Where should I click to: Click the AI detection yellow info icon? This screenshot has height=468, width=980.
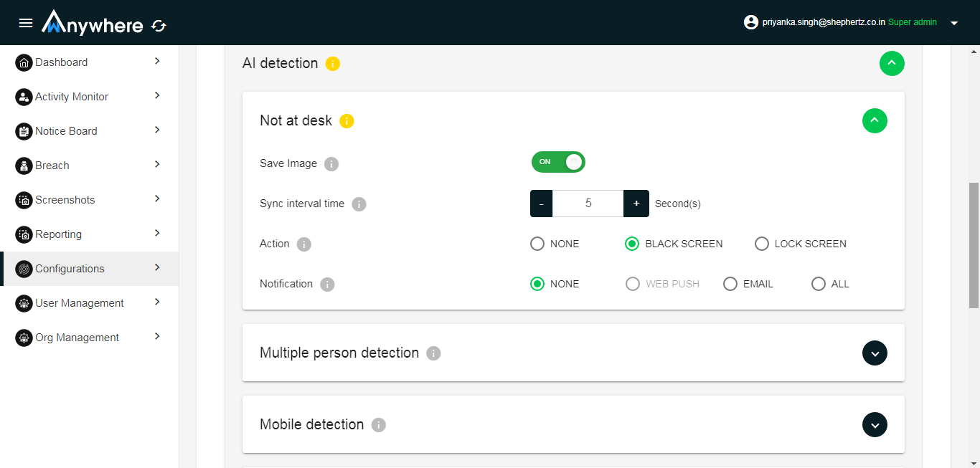tap(332, 64)
